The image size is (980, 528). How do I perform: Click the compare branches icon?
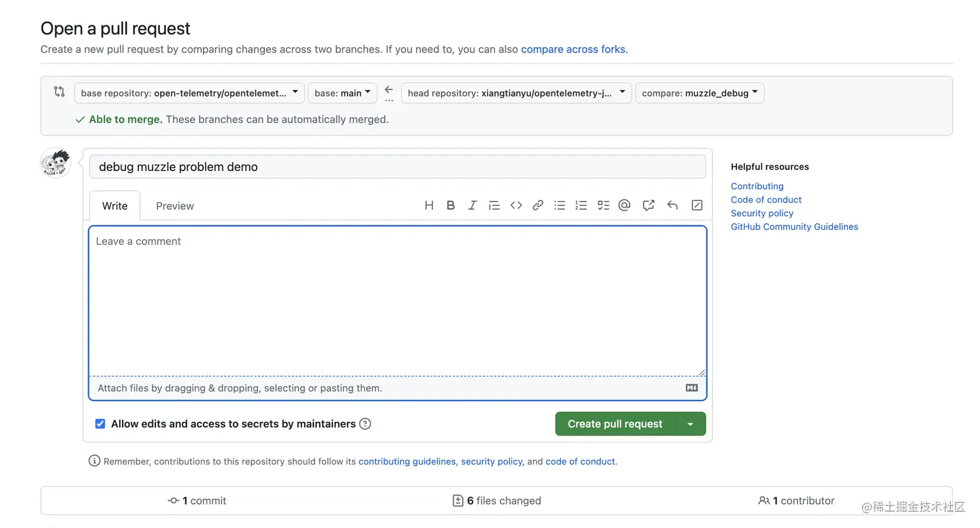tap(60, 92)
